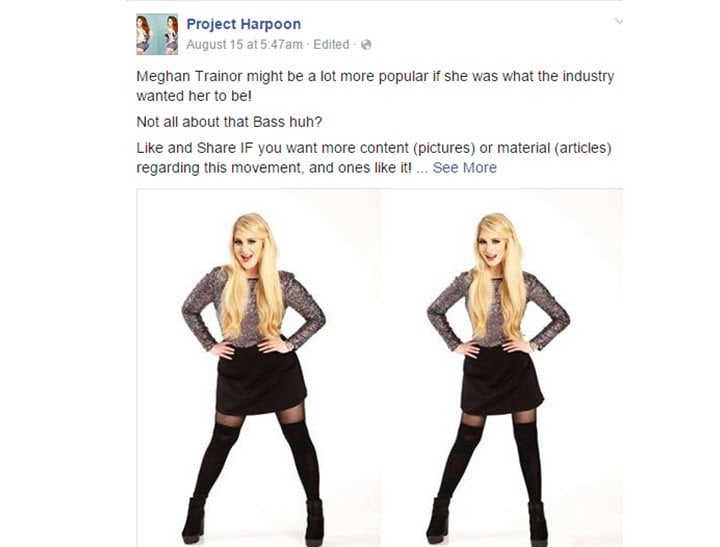This screenshot has width=720, height=547.
Task: Open the left photo in the post
Action: coord(258,368)
